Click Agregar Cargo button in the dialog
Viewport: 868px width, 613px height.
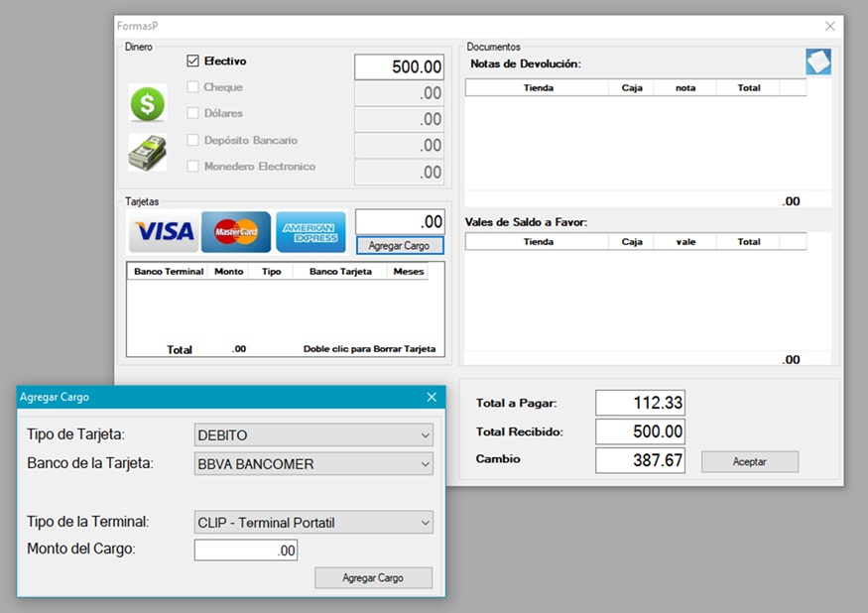click(373, 577)
